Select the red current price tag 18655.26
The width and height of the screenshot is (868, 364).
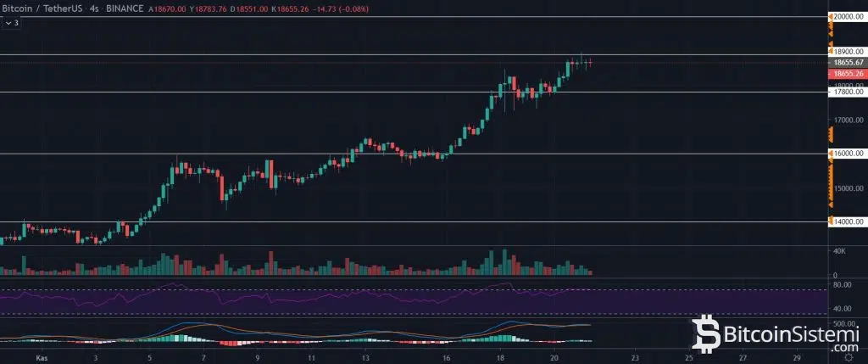pos(848,74)
